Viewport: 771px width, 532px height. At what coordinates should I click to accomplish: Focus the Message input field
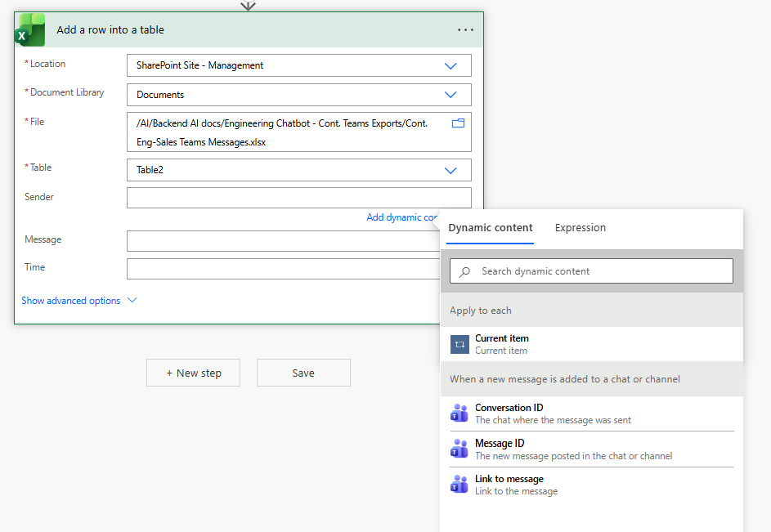(x=283, y=241)
